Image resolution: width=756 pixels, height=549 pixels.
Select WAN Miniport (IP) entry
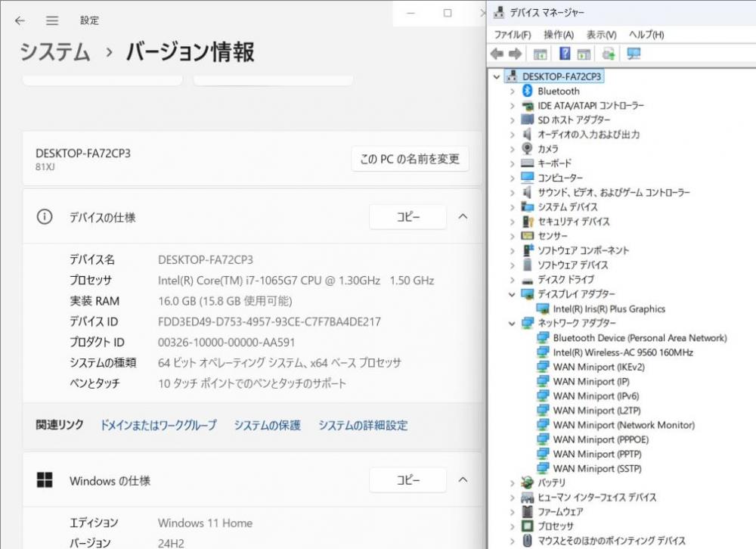591,381
